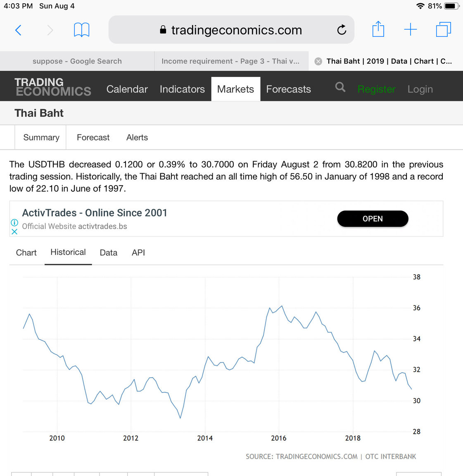This screenshot has height=476, width=463.
Task: Reload the tradingeconomics.com page
Action: point(342,30)
